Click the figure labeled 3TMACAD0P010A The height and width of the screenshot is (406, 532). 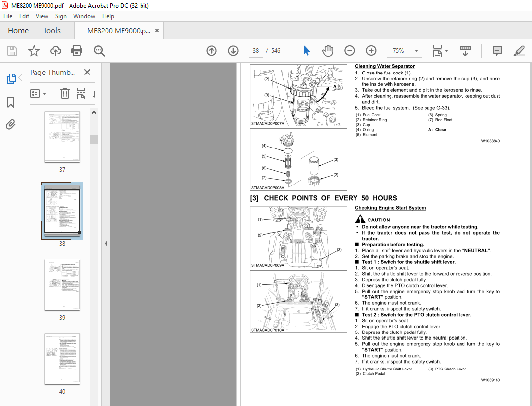299,301
